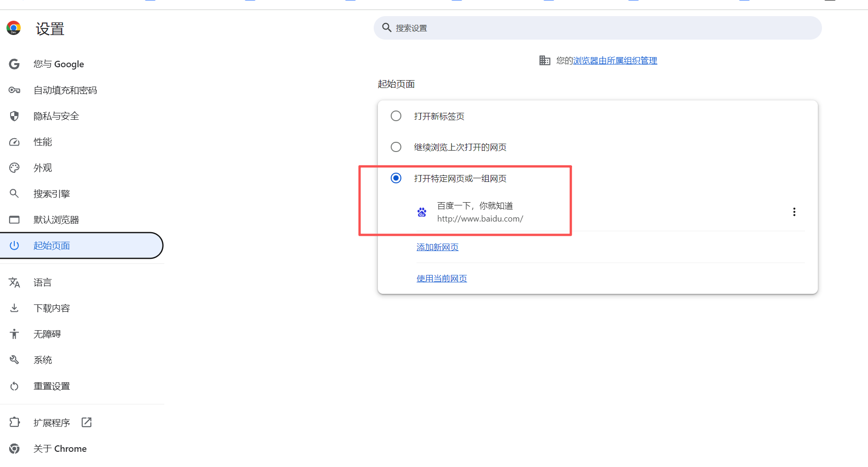This screenshot has width=868, height=467.
Task: Click the magnifier icon for 搜索引擎
Action: (14, 193)
